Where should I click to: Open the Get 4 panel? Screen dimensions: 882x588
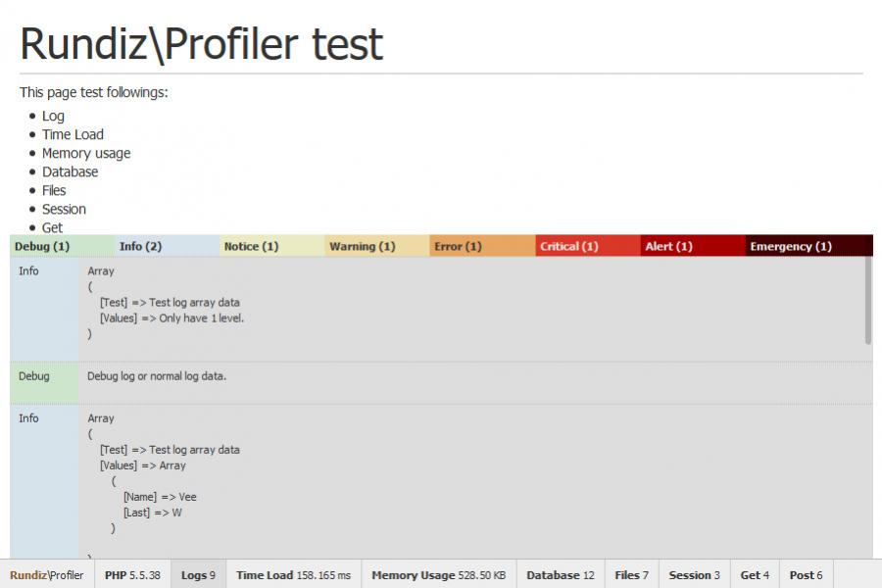[755, 574]
